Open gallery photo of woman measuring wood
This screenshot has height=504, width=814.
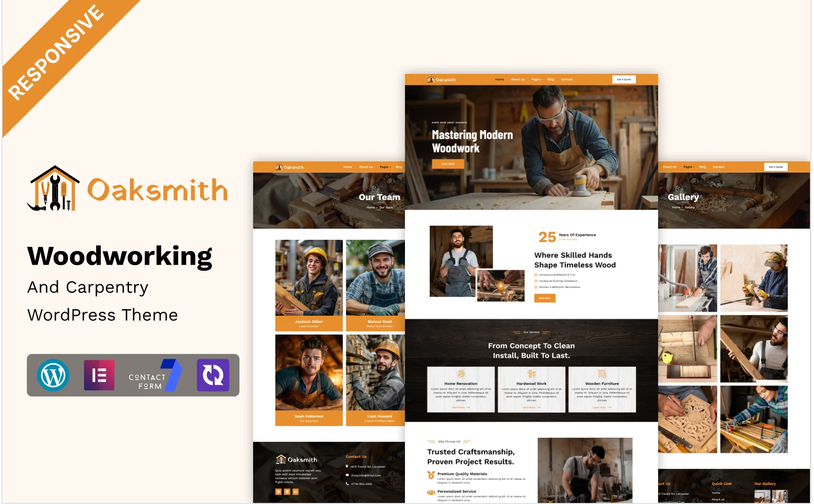pyautogui.click(x=754, y=419)
